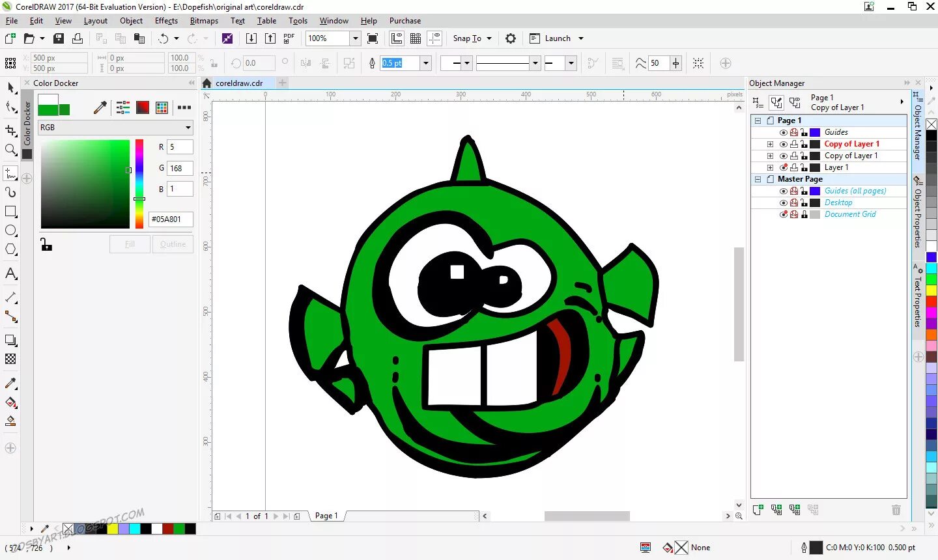Screen dimensions: 938x560
Task: Click the Import icon in toolbar
Action: 251,38
